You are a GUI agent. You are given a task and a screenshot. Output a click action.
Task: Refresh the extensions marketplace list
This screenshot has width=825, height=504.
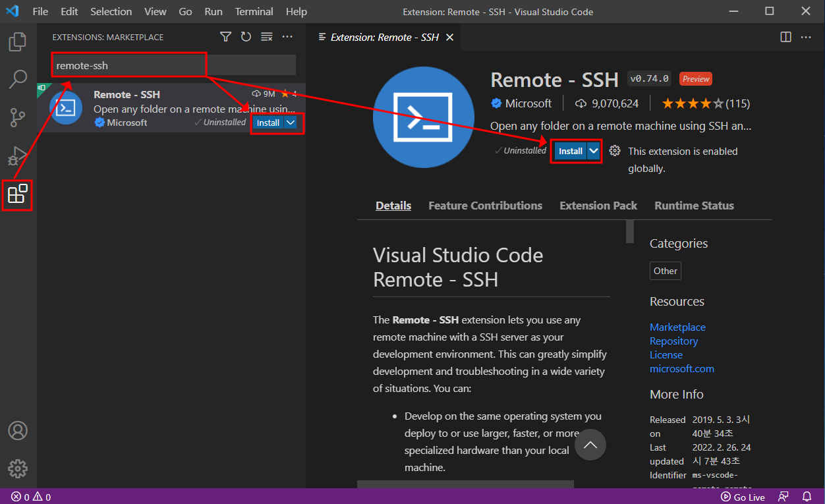(x=246, y=37)
